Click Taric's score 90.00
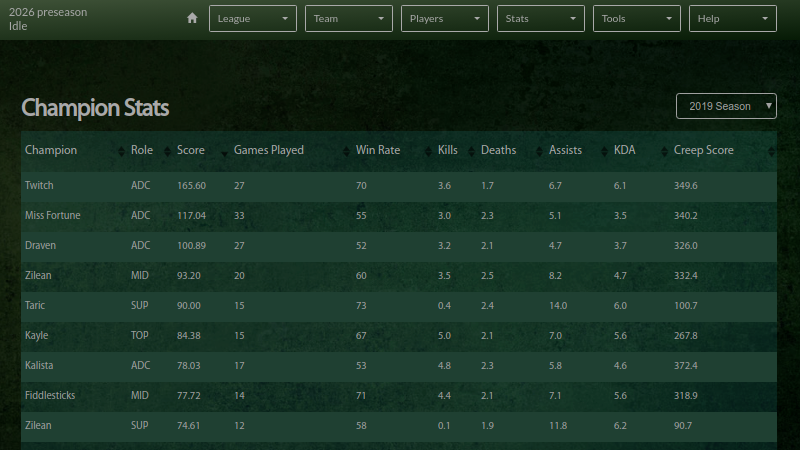The height and width of the screenshot is (450, 800). click(x=189, y=306)
